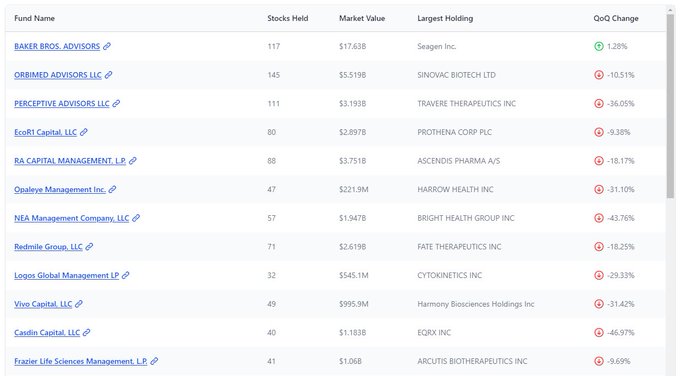Image resolution: width=680 pixels, height=376 pixels.
Task: Open NEA Management Company, LLC link
Action: coord(72,218)
